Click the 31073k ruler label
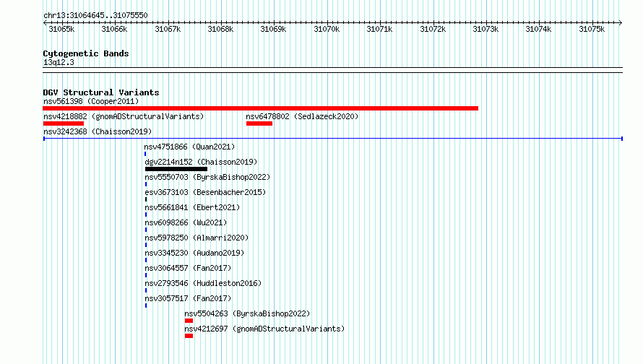Image resolution: width=643 pixels, height=364 pixels. [x=486, y=29]
